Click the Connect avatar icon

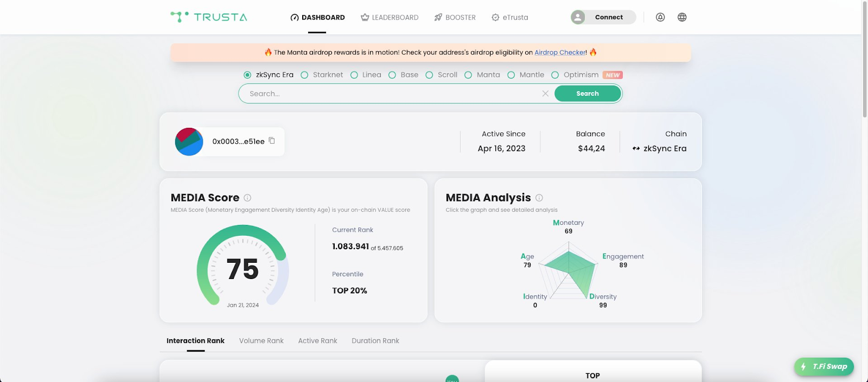(x=578, y=17)
